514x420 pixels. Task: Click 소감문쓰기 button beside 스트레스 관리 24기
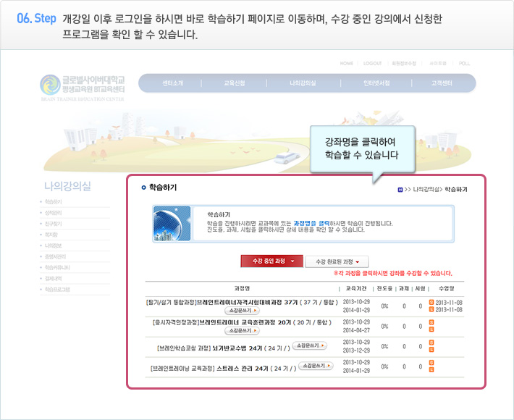click(x=316, y=366)
